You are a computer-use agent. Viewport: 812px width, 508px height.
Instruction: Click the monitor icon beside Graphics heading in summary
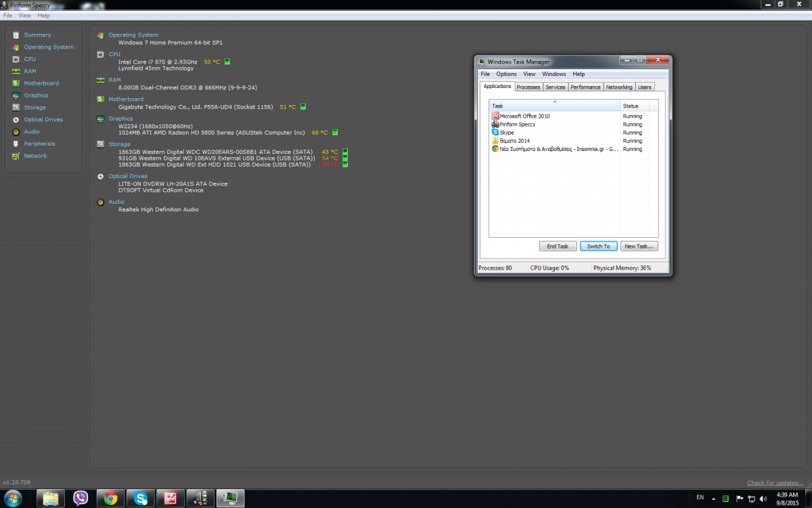tap(100, 119)
